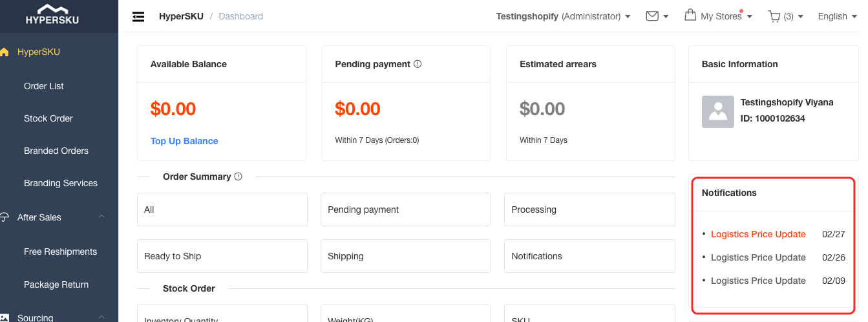Click the user avatar thumbnail
This screenshot has height=322, width=868.
(x=718, y=112)
